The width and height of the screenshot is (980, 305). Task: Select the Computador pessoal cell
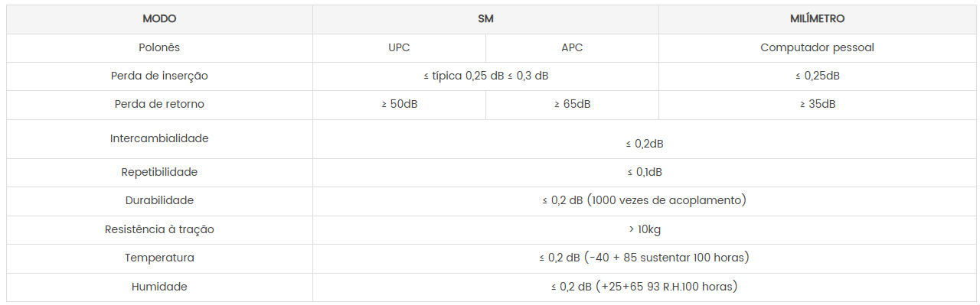pyautogui.click(x=817, y=47)
